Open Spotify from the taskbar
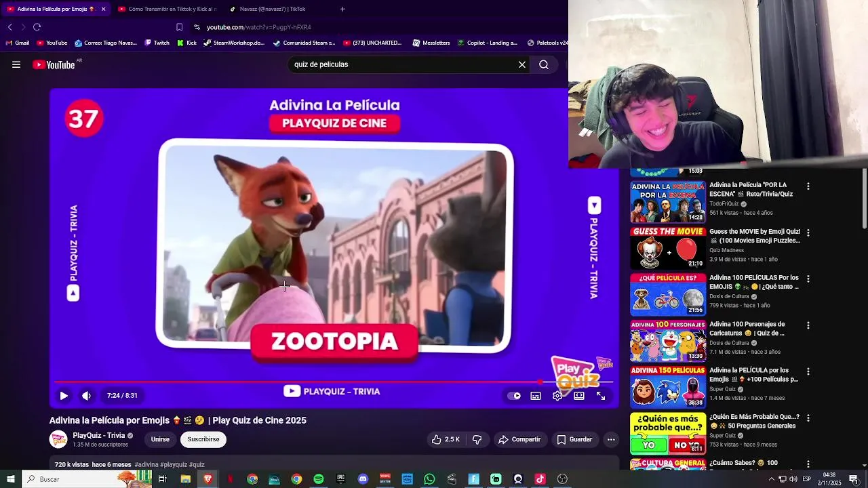 (319, 479)
